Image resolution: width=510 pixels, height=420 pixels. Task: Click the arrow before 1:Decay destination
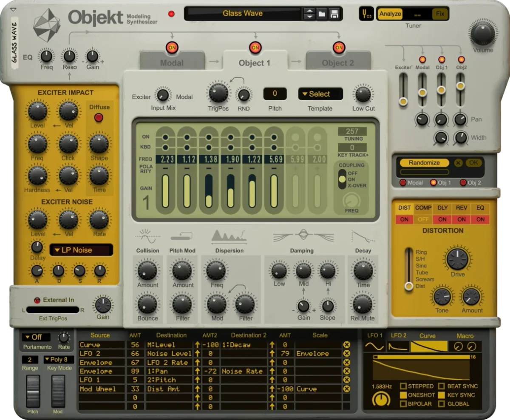coord(272,345)
